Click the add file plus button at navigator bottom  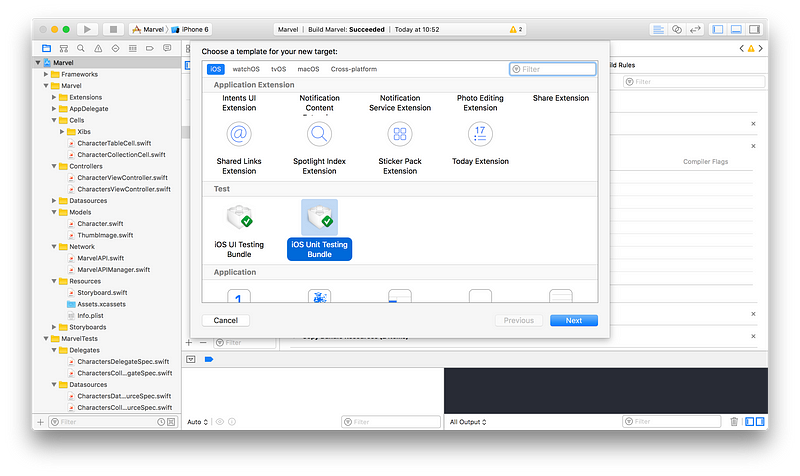(40, 422)
